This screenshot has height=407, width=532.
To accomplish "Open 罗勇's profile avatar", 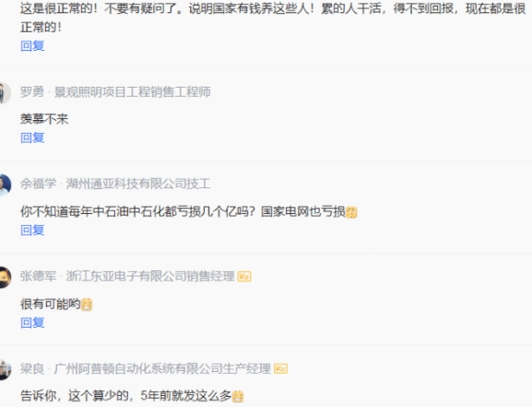I will point(6,92).
